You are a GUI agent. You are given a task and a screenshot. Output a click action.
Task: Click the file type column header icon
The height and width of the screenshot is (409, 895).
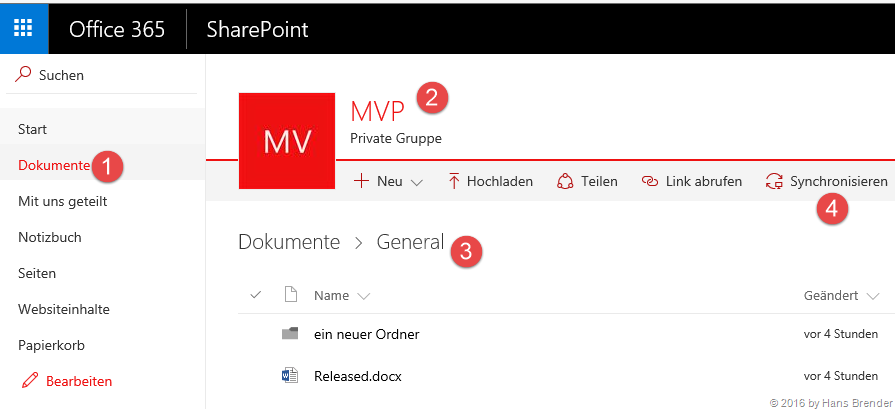coord(291,295)
